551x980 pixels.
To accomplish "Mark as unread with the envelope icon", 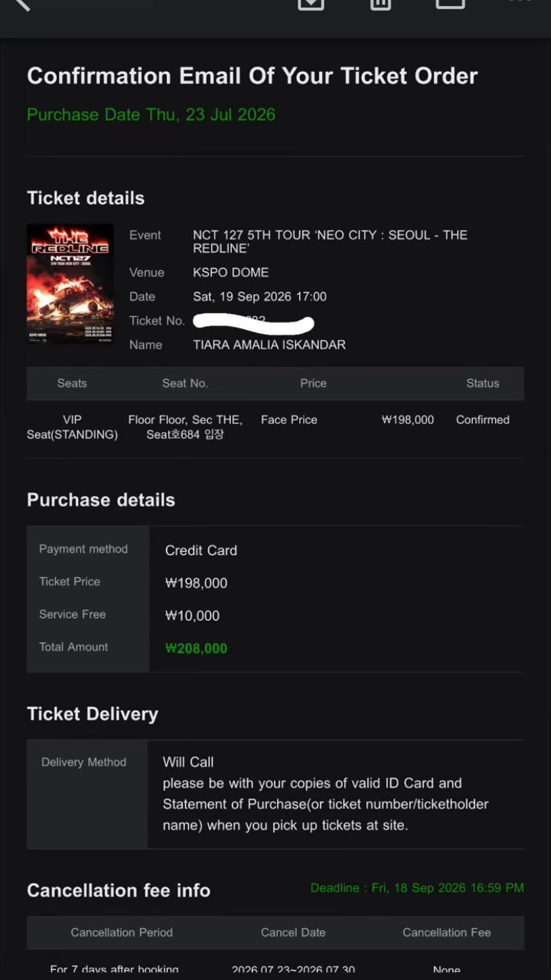I will pos(450,4).
